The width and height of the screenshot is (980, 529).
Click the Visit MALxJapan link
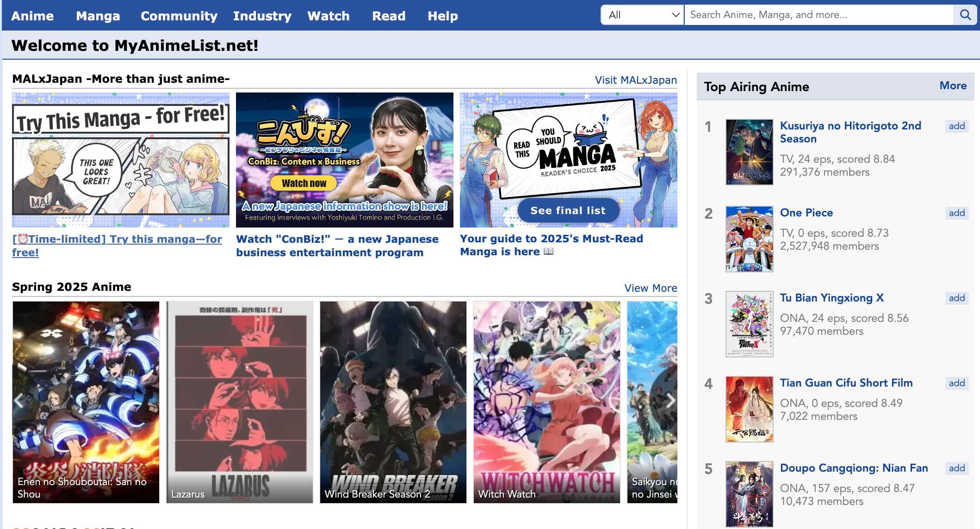pyautogui.click(x=635, y=80)
